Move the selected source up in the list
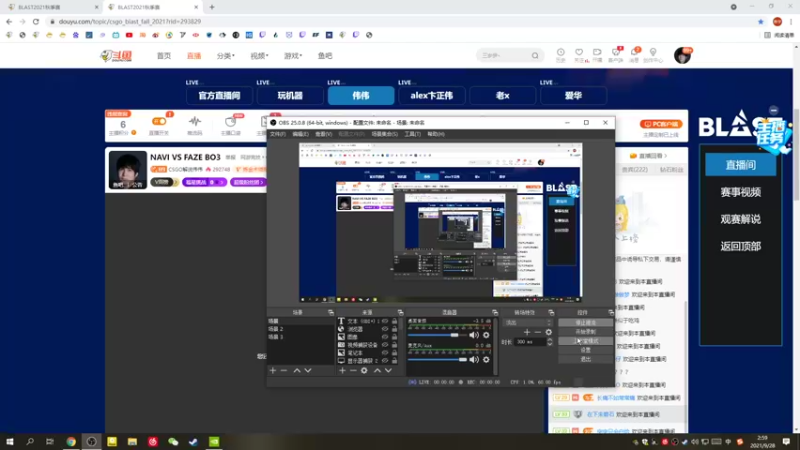The image size is (800, 450). pyautogui.click(x=377, y=370)
